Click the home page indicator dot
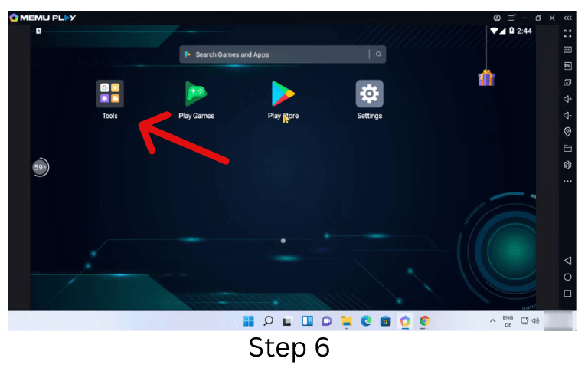The image size is (588, 368). coord(283,241)
